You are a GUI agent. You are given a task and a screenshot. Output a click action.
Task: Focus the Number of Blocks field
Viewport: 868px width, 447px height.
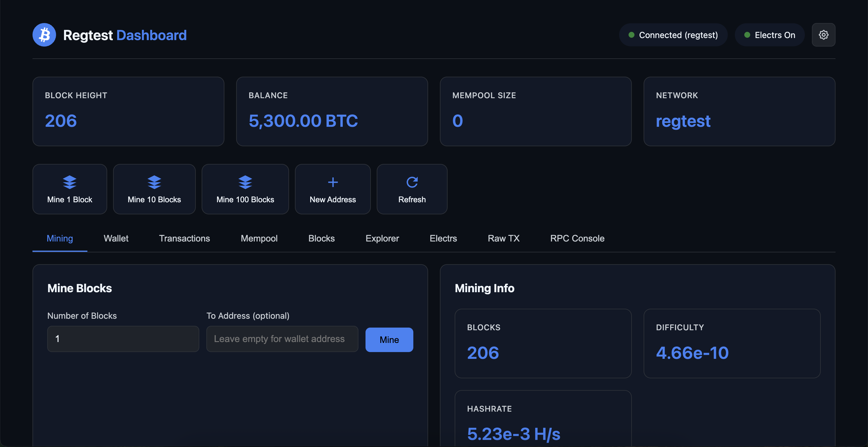click(123, 338)
